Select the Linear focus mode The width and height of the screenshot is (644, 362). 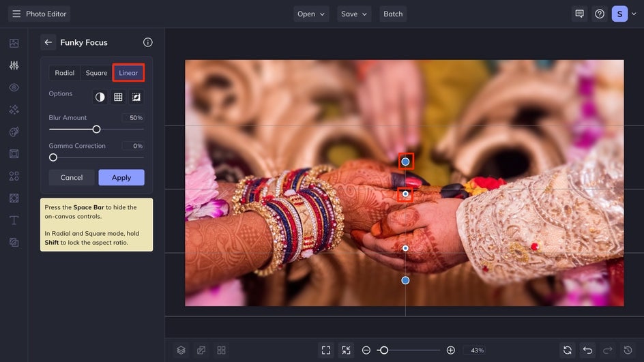pyautogui.click(x=128, y=73)
